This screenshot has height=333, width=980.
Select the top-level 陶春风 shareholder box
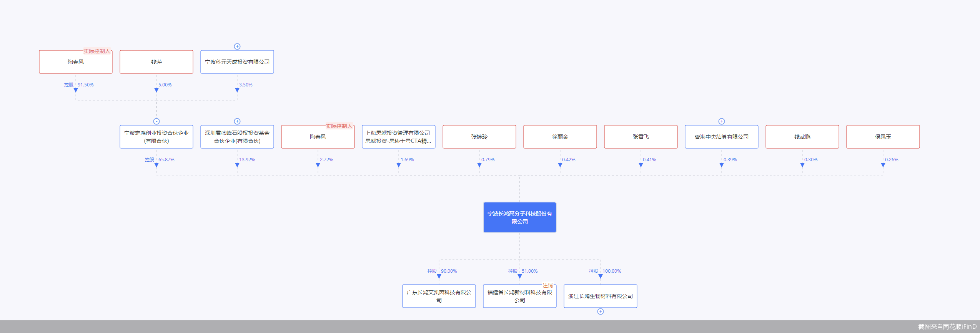(76, 62)
